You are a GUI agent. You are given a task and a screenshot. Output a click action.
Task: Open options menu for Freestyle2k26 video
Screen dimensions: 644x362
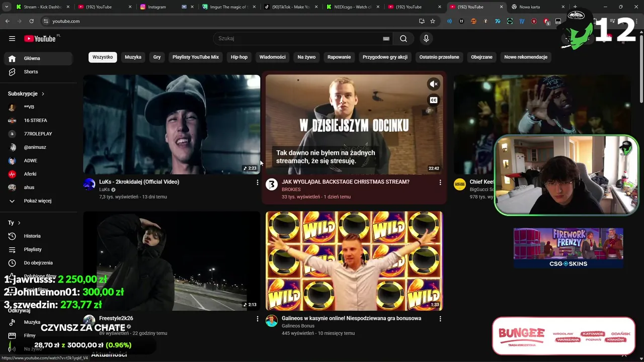(x=257, y=319)
